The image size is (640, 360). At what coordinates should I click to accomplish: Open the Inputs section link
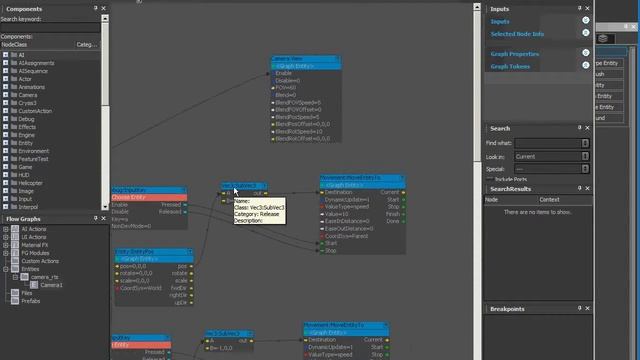[x=500, y=21]
